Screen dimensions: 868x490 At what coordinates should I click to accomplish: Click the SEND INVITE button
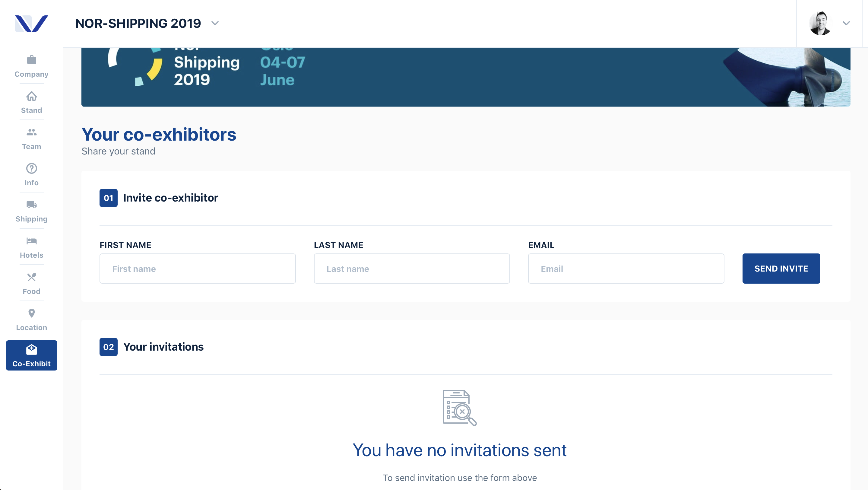pyautogui.click(x=781, y=269)
